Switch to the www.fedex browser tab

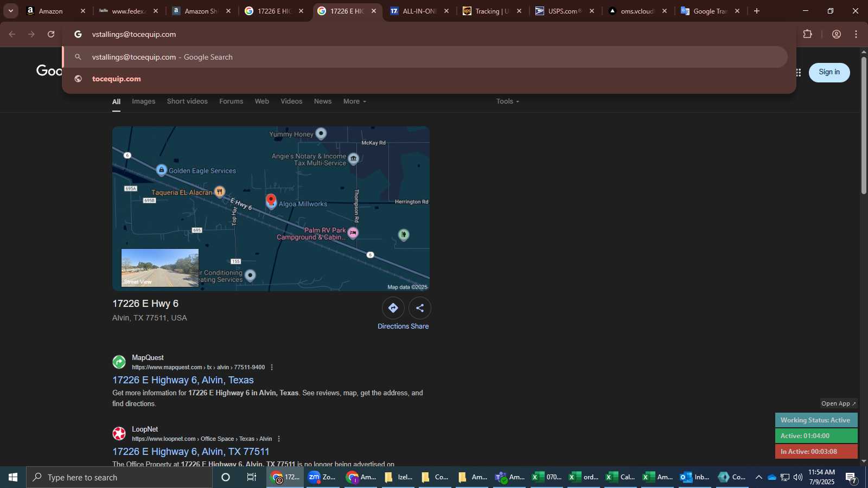click(129, 11)
